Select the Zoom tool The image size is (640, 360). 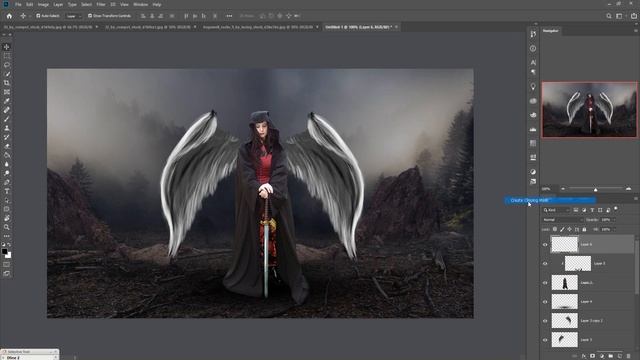point(7,227)
